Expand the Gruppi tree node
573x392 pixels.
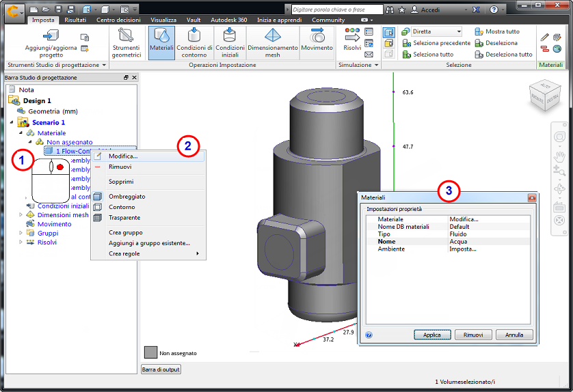pos(21,233)
